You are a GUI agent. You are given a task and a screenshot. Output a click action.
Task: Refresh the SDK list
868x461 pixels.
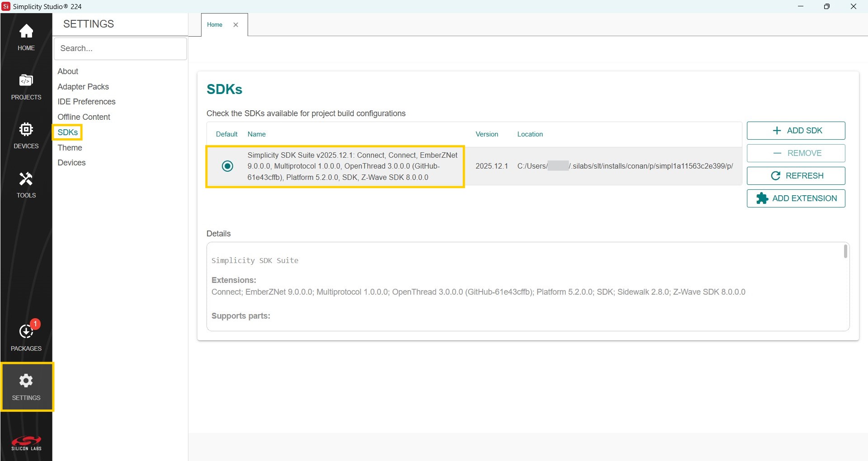point(796,176)
